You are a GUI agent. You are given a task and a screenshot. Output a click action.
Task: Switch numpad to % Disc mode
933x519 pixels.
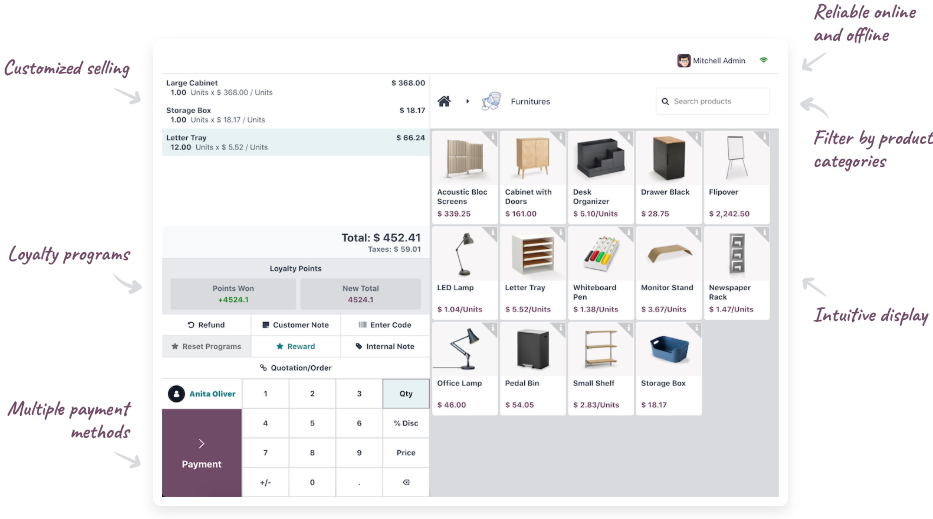405,423
